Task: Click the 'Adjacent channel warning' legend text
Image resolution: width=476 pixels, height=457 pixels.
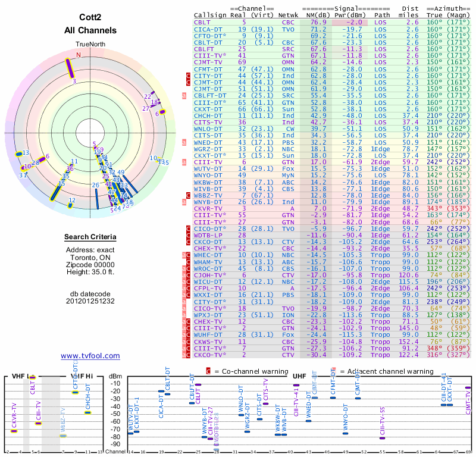Action: click(x=390, y=371)
